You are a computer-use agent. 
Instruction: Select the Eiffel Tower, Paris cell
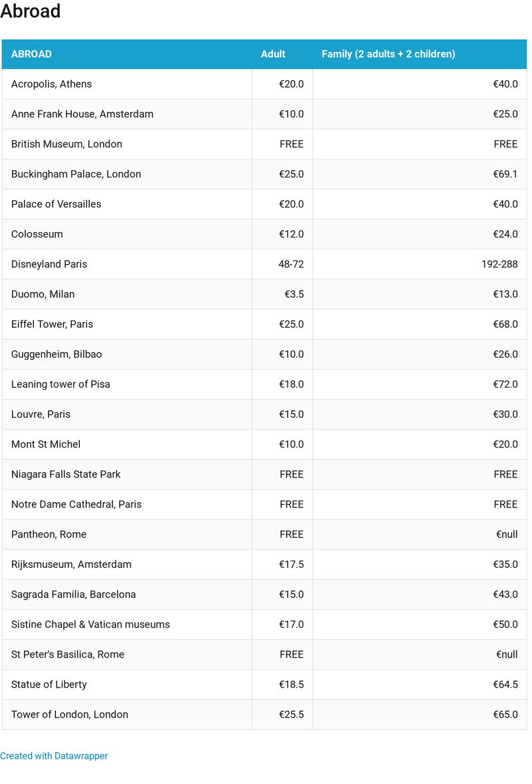[x=52, y=324]
